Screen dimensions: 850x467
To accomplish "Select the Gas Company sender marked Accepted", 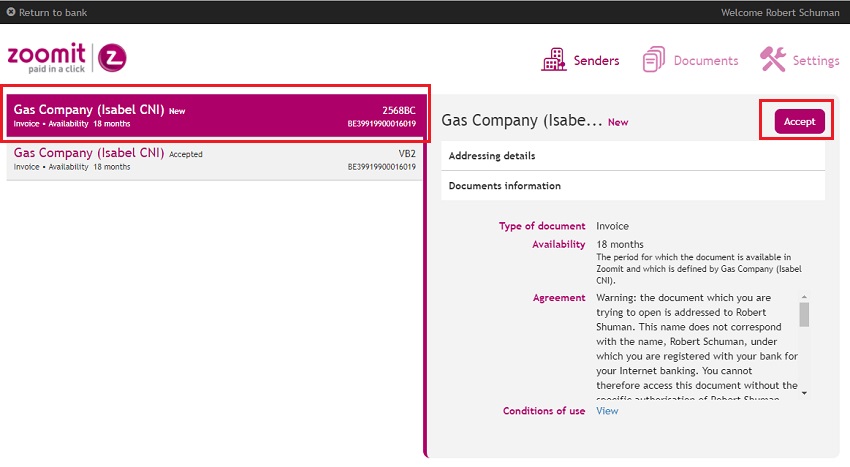I will (x=215, y=159).
